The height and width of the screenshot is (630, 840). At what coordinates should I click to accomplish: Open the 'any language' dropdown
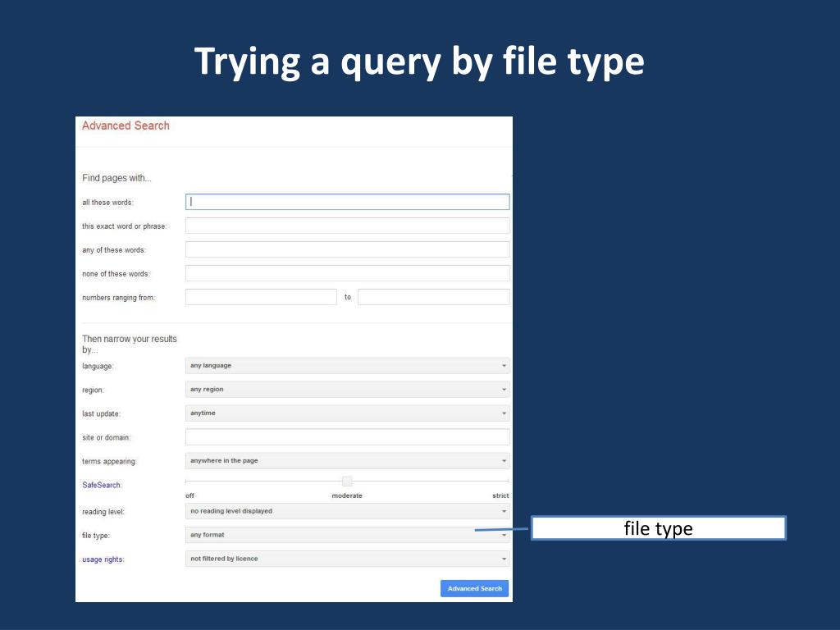tap(347, 366)
